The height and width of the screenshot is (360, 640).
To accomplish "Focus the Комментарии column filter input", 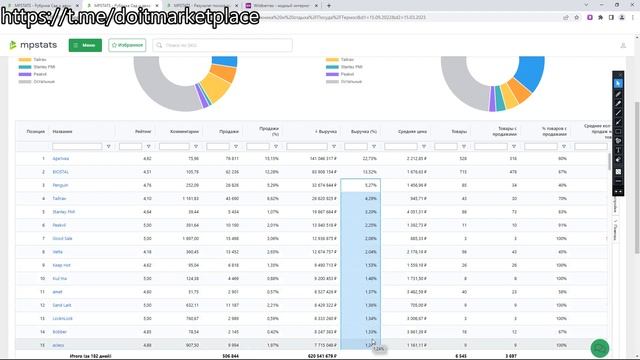I will [x=174, y=147].
